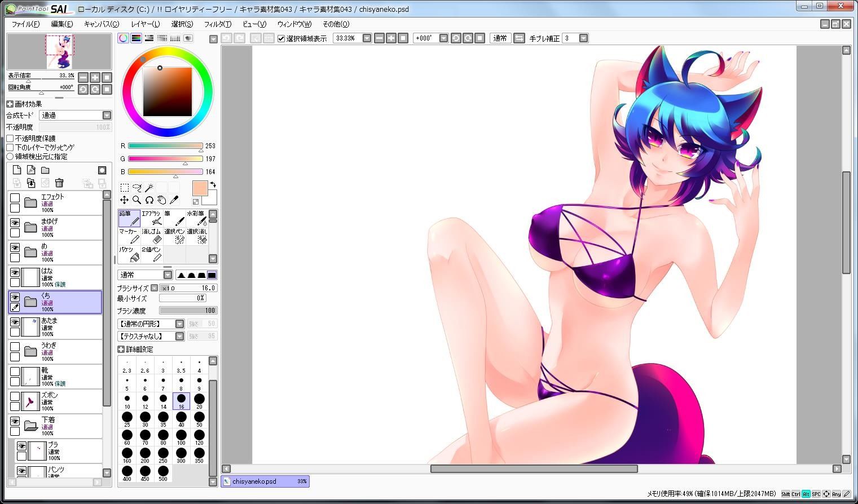The height and width of the screenshot is (504, 858).
Task: Open the 手ブレ補正 stabilizer dropdown
Action: click(583, 38)
